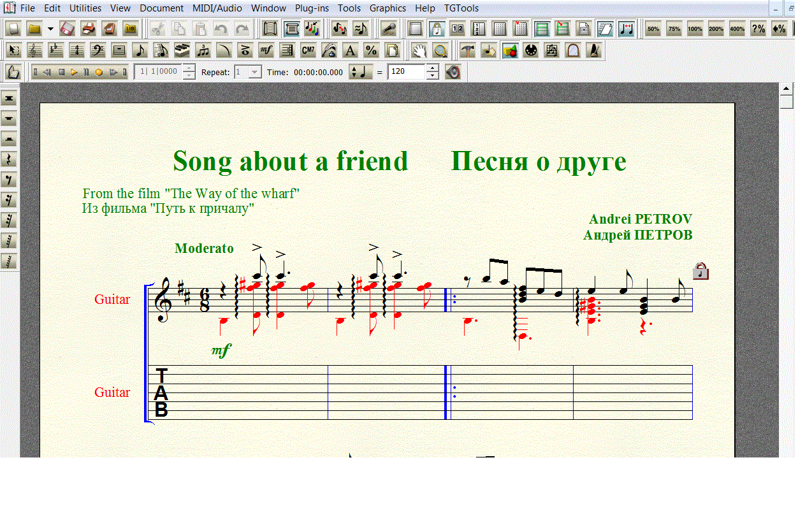Viewport: 812px width, 518px height.
Task: Pick the CM7 Chord tool
Action: 308,50
